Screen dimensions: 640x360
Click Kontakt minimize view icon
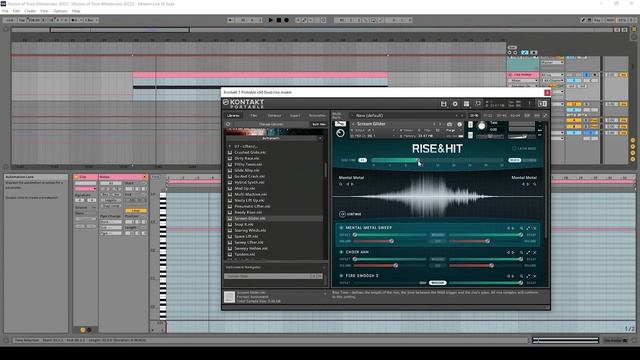click(x=478, y=104)
